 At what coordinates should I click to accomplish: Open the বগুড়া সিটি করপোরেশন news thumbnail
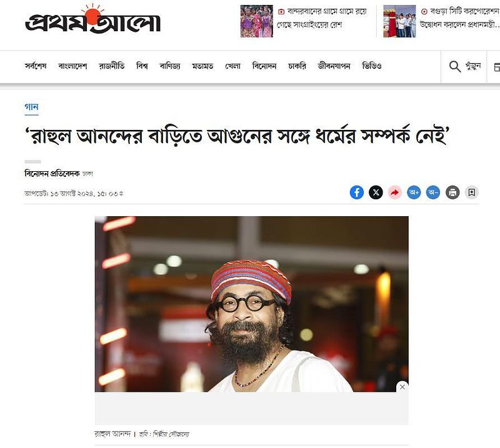coord(399,21)
